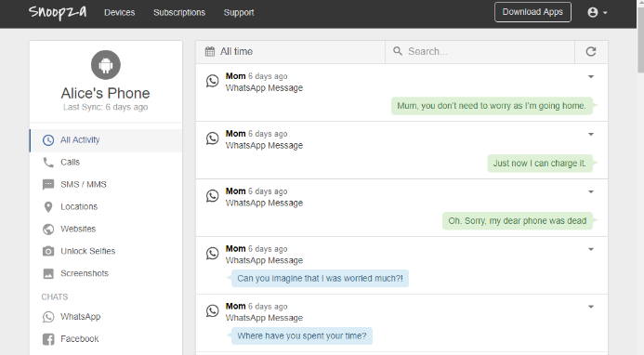
Task: View Websites history
Action: point(106,229)
